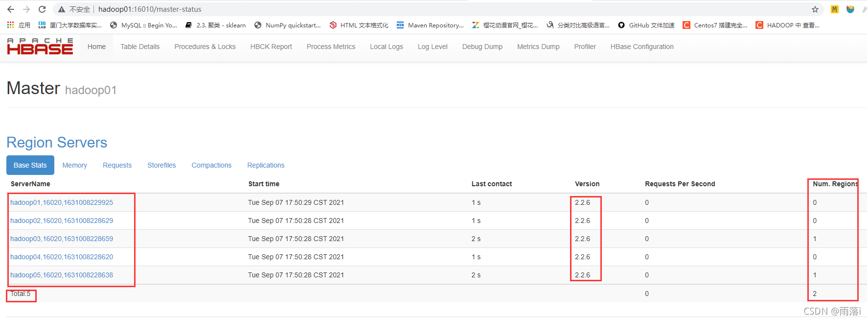Open the sklearn clustering bookmark
The width and height of the screenshot is (868, 320).
point(216,25)
